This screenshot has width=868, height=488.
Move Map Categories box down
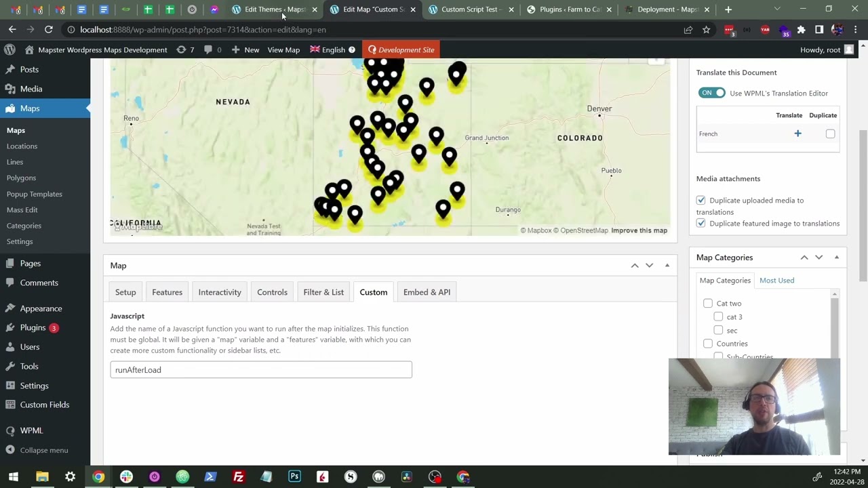819,258
